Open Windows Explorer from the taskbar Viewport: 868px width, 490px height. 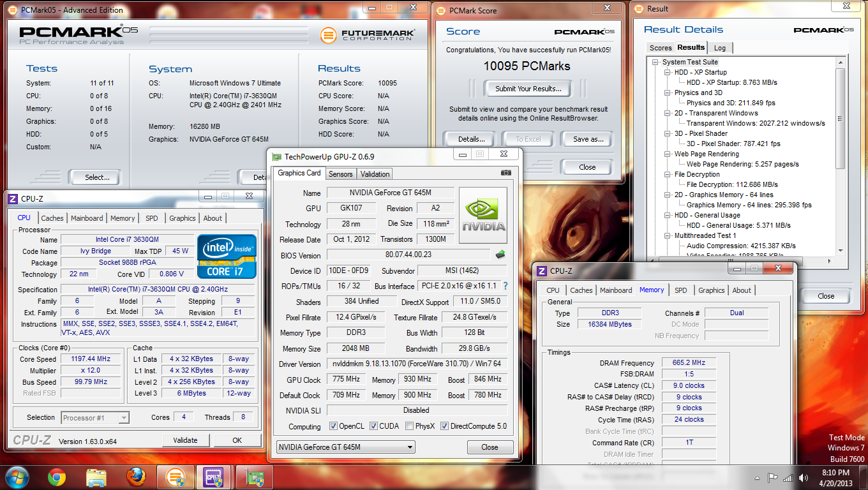tap(96, 477)
